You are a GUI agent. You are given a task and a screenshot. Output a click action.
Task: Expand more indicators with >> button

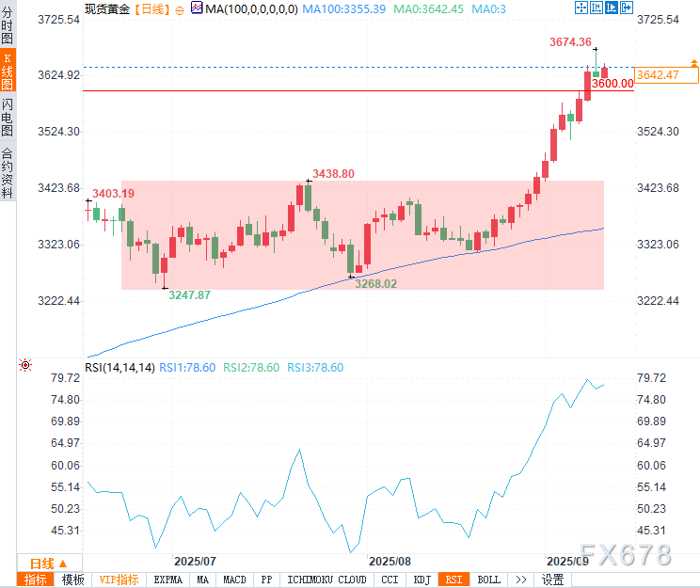tap(521, 580)
